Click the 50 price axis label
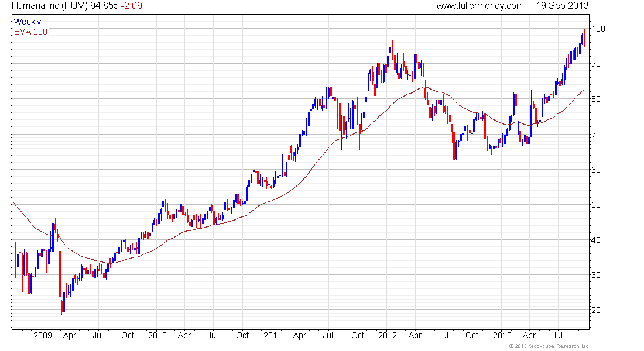The image size is (644, 351). 596,205
